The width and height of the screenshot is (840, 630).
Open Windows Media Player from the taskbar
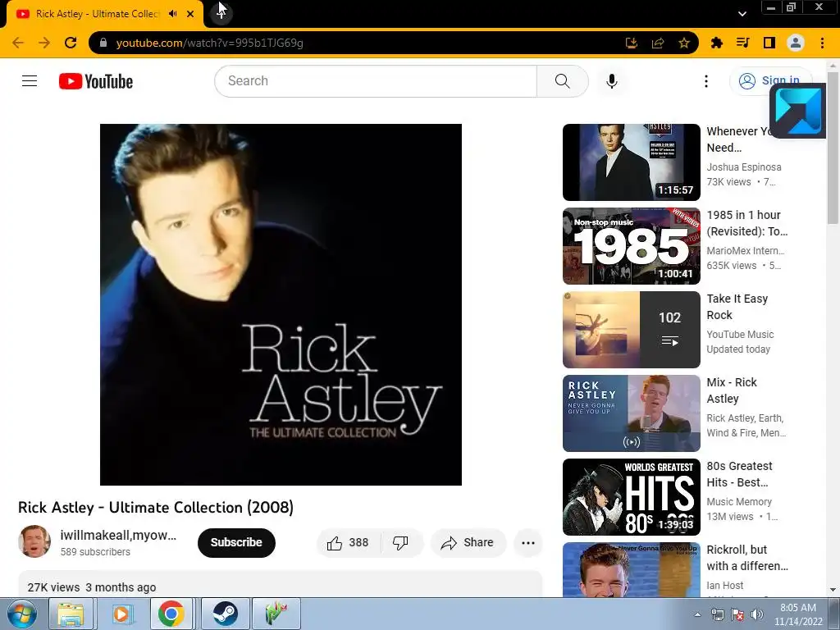[x=121, y=614]
